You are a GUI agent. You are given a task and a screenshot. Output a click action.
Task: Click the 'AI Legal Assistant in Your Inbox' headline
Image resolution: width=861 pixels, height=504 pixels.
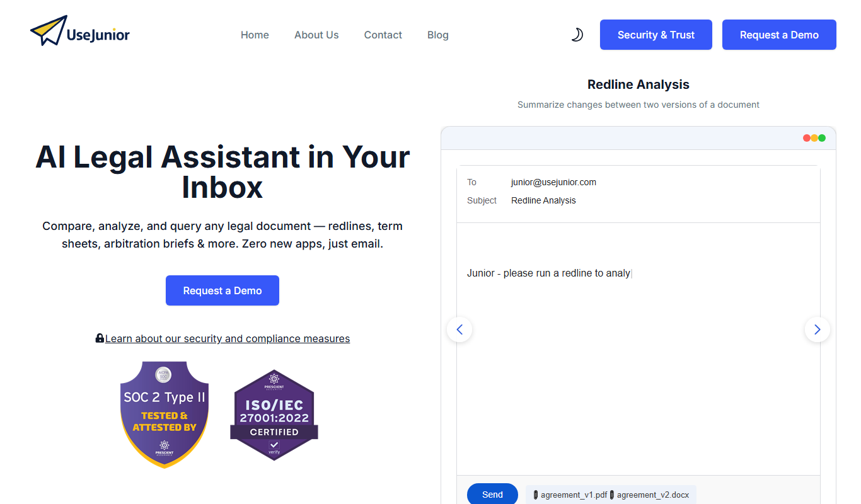coord(222,171)
